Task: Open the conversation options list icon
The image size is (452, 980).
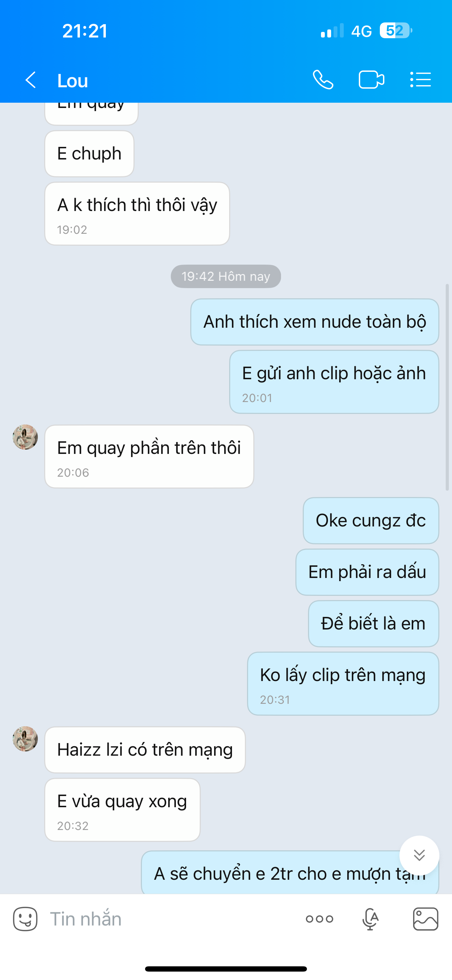Action: (420, 80)
